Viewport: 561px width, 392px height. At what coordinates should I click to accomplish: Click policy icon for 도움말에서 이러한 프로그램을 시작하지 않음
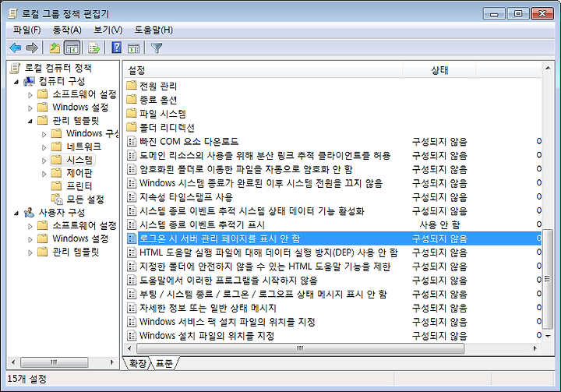(x=132, y=281)
